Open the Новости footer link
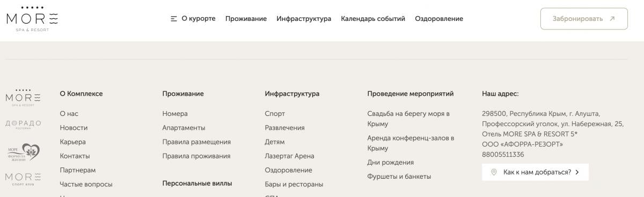 [74, 128]
